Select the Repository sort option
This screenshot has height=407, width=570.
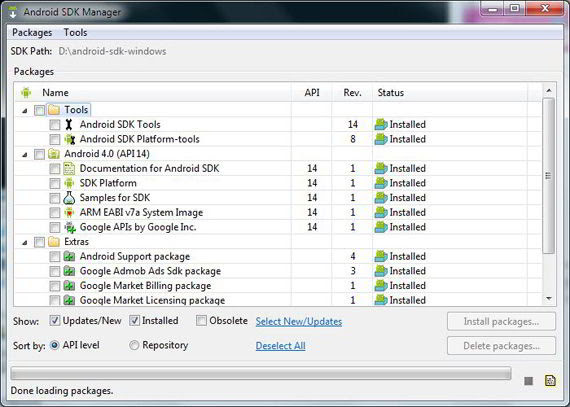[134, 345]
